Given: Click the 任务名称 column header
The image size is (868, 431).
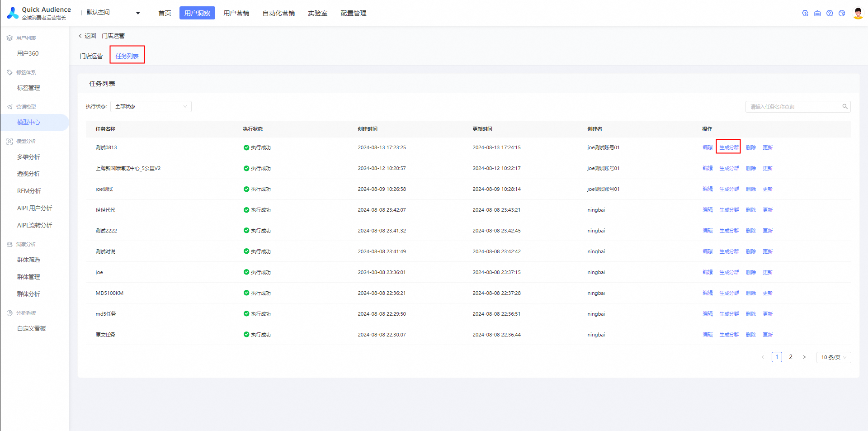Looking at the screenshot, I should click(x=105, y=129).
